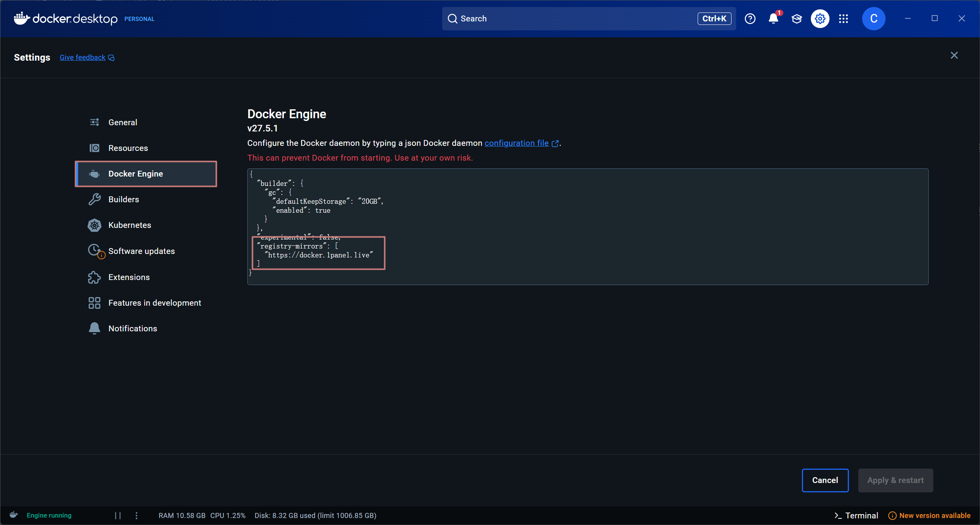Click Apply & restart button
Image resolution: width=980 pixels, height=525 pixels.
pos(896,480)
